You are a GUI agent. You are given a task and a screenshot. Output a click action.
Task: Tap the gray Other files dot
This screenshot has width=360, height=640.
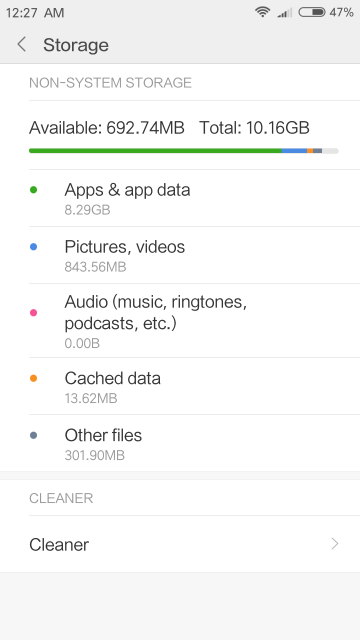(33, 436)
